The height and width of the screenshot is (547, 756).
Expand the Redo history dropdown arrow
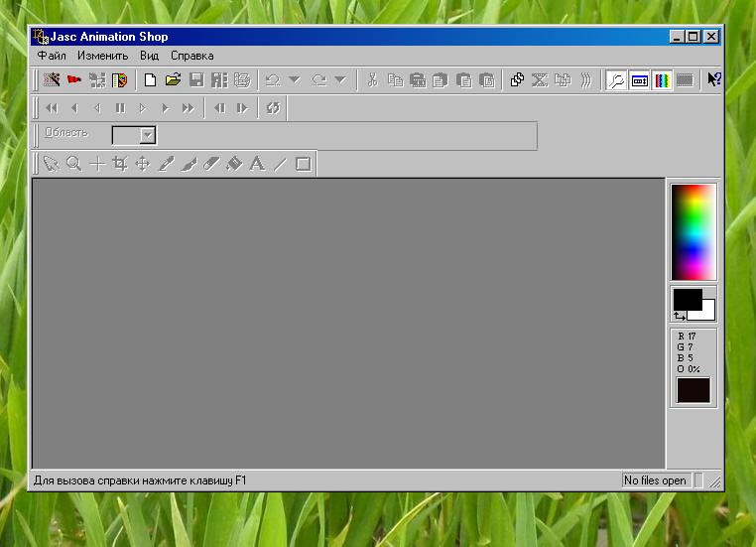pyautogui.click(x=340, y=79)
